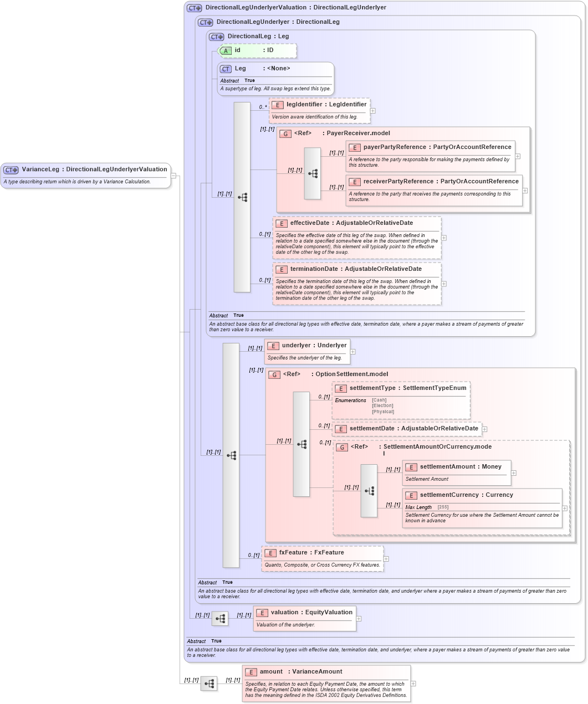Click the CT icon of DirectionalLeg
This screenshot has height=704, width=588.
[217, 37]
